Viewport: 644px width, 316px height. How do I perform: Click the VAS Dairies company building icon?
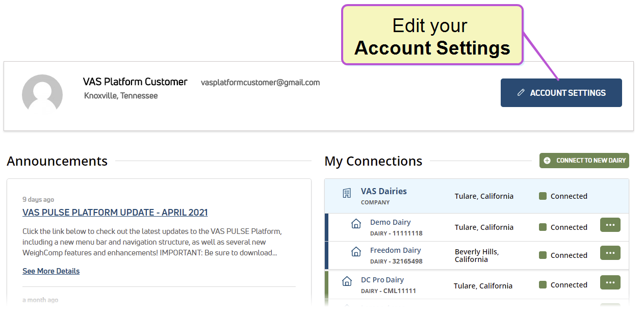pos(347,193)
